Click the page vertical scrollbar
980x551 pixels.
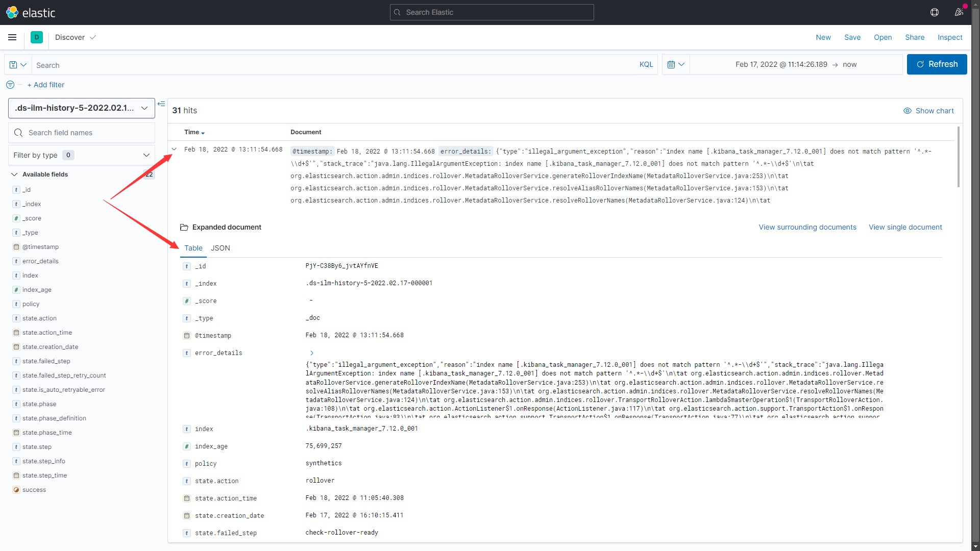[x=976, y=275]
